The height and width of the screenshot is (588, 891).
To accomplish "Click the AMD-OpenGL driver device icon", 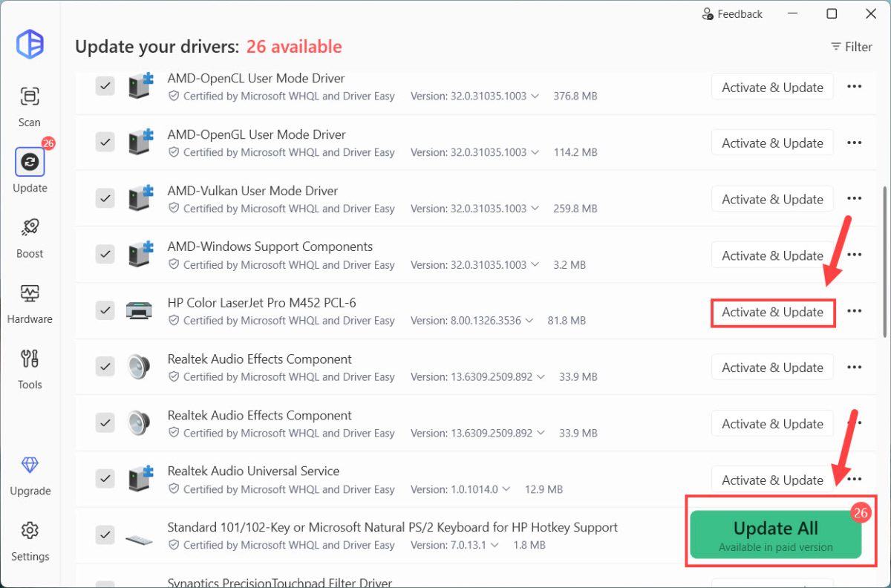I will (140, 143).
